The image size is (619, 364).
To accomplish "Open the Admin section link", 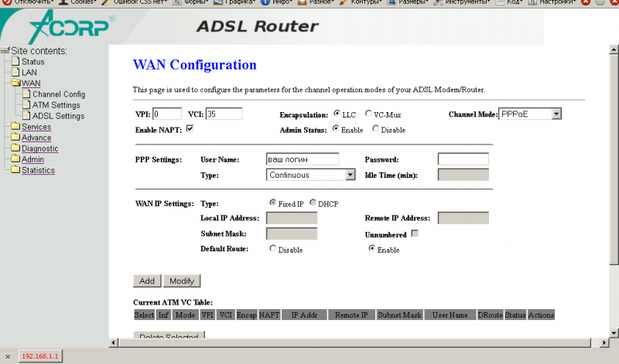I will tap(32, 159).
